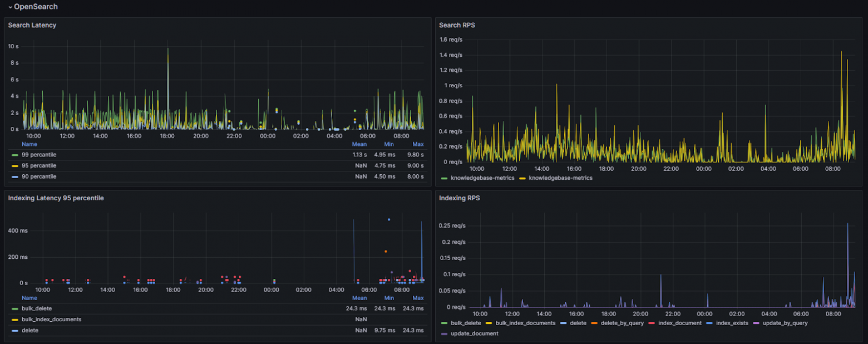Toggle the 99 percantile series visibility
This screenshot has width=868, height=344.
coord(39,155)
